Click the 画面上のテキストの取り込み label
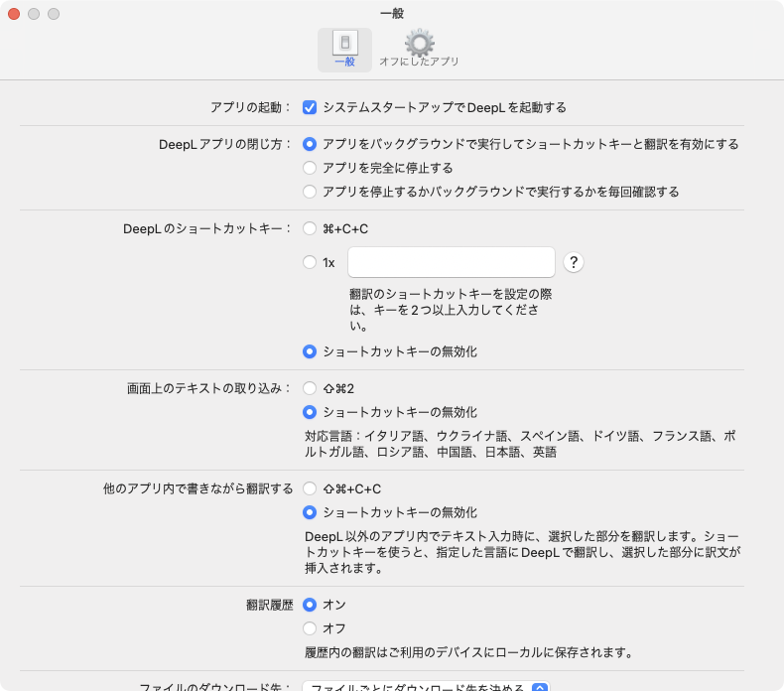784x691 pixels. (x=209, y=389)
